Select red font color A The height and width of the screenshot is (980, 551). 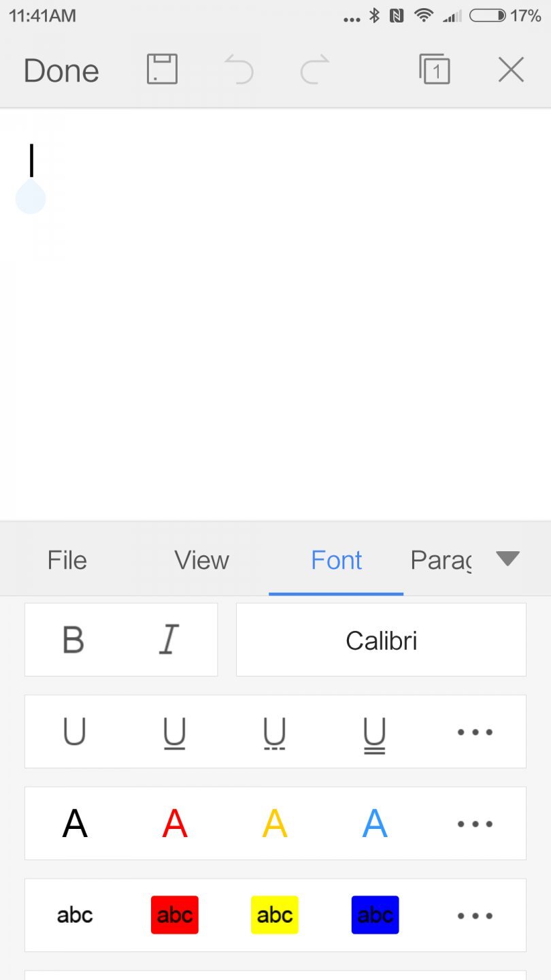click(x=174, y=824)
